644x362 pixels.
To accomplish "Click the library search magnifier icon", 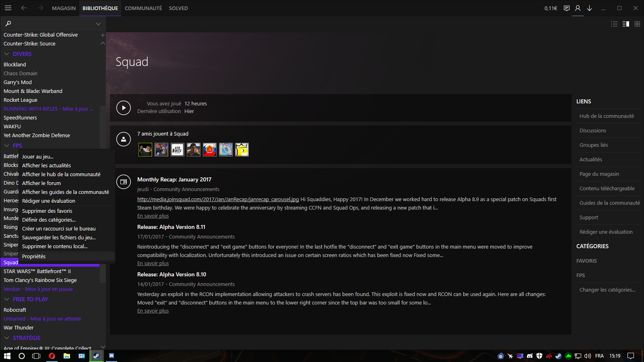I will [8, 24].
